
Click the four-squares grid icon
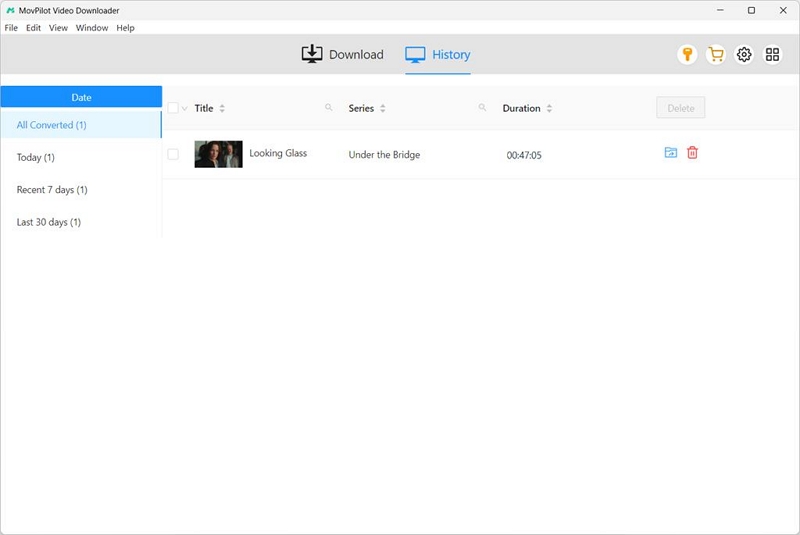[772, 55]
